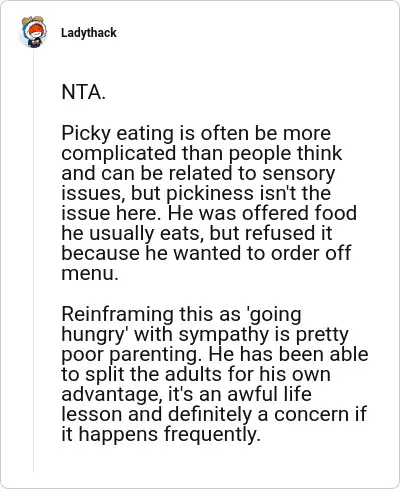Collapse the comment thread via vertical line
This screenshot has width=400, height=489.
(x=33, y=261)
